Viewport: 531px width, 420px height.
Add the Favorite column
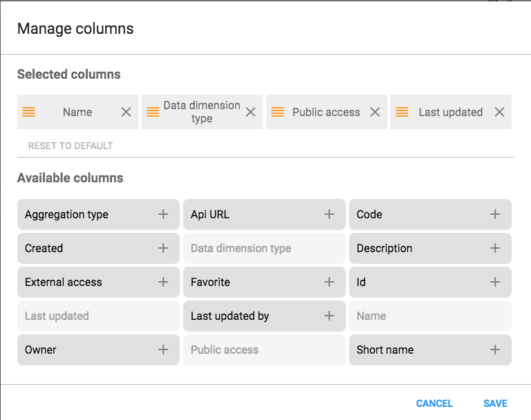tap(329, 282)
